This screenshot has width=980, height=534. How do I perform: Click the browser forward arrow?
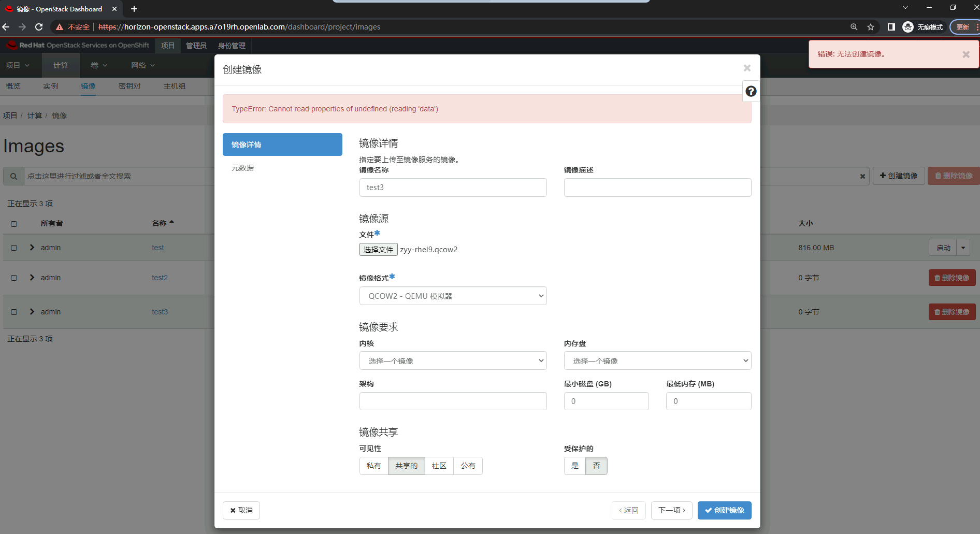tap(22, 27)
